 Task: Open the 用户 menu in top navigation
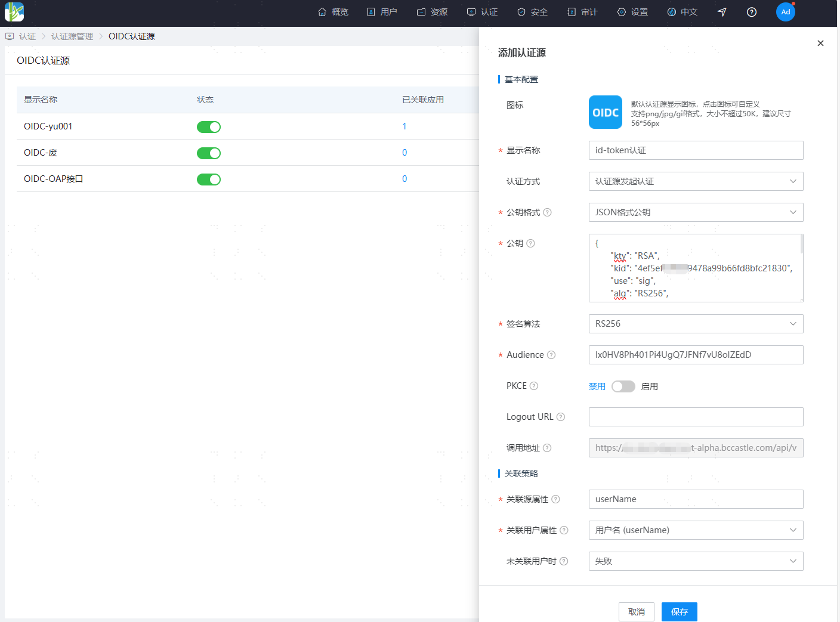[382, 12]
